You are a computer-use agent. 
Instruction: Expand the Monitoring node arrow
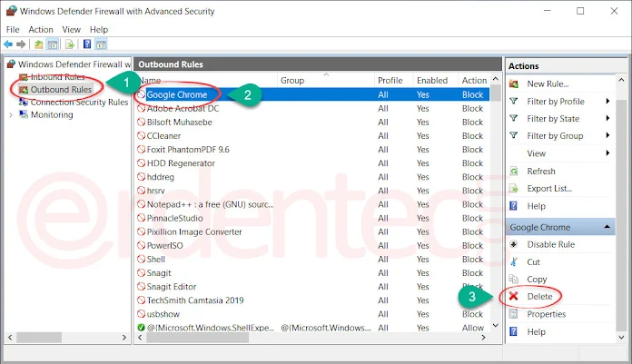[x=11, y=115]
